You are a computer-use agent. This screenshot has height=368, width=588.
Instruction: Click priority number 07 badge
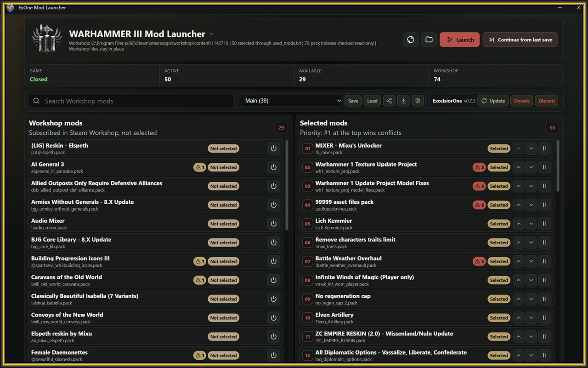coord(308,261)
